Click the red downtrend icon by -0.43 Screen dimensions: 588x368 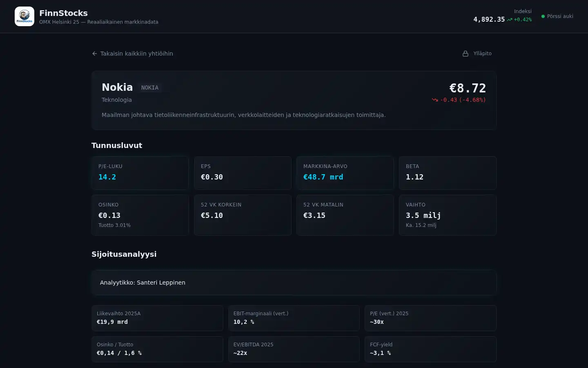tap(435, 100)
